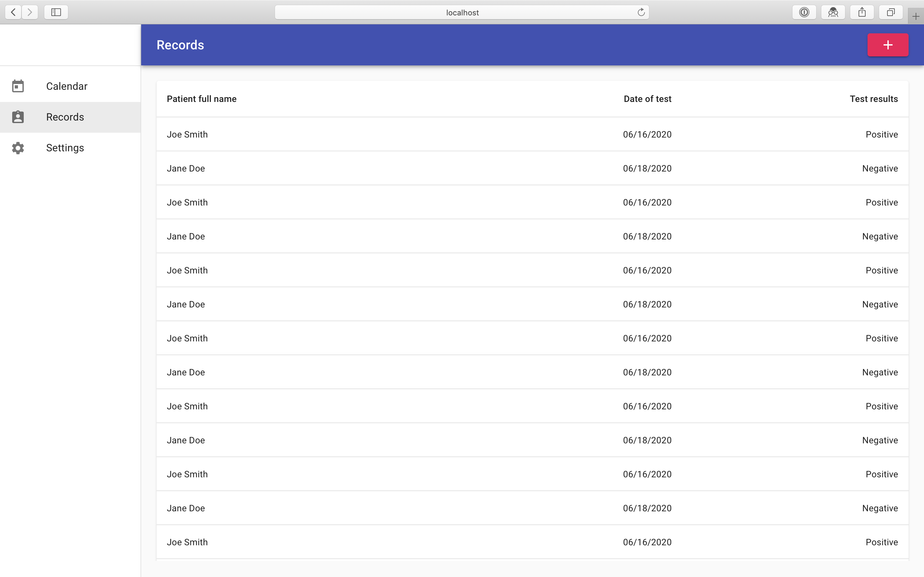This screenshot has height=577, width=924.
Task: Click the incognito spy extension icon
Action: click(x=833, y=12)
